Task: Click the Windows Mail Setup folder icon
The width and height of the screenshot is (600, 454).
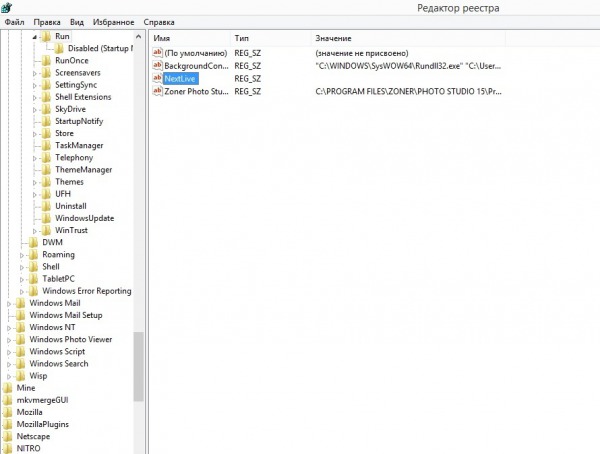Action: [20, 315]
